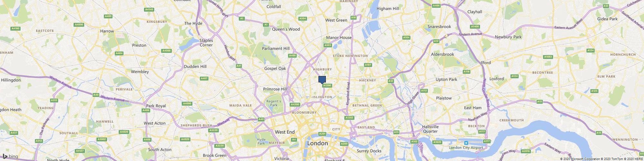644x161 pixels.
Task: Click the A1200 road shield
Action: click(327, 85)
